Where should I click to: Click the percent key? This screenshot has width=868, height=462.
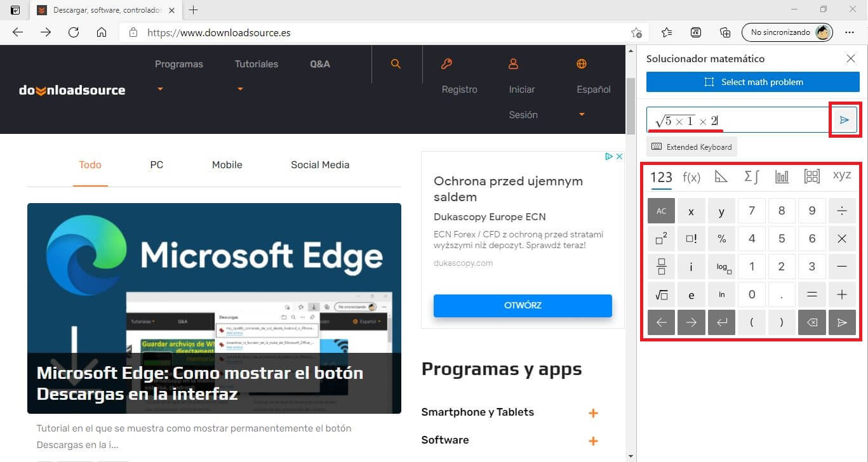pos(721,239)
